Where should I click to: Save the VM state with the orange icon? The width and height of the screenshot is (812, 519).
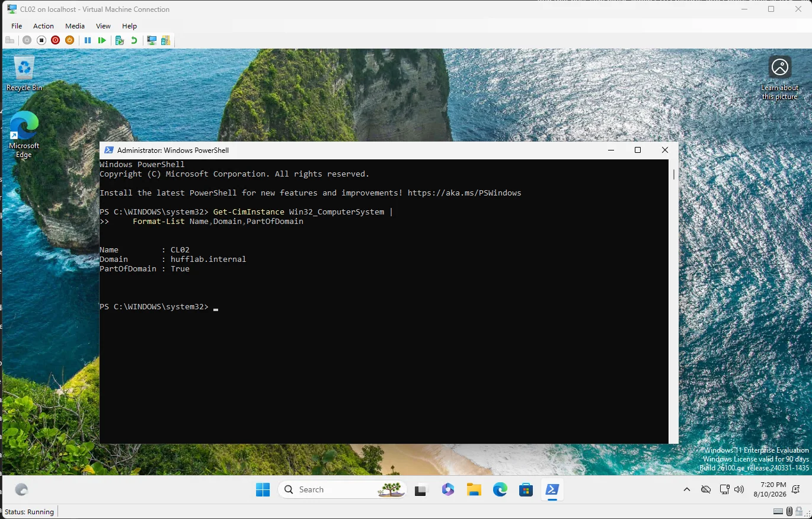coord(69,40)
